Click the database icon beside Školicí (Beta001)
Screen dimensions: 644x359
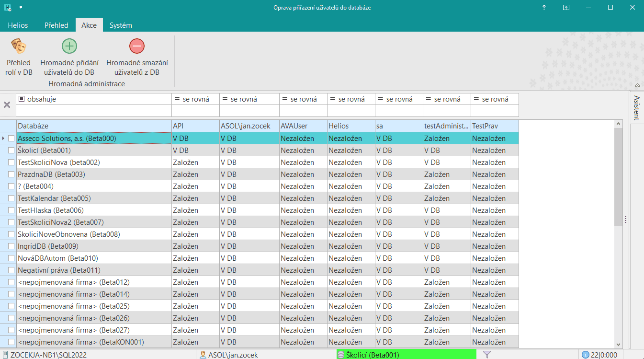[340, 355]
